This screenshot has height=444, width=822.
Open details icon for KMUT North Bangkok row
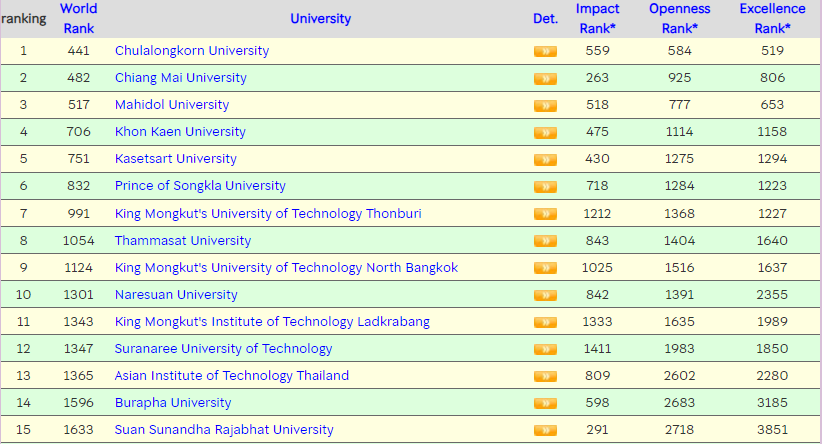pos(545,268)
